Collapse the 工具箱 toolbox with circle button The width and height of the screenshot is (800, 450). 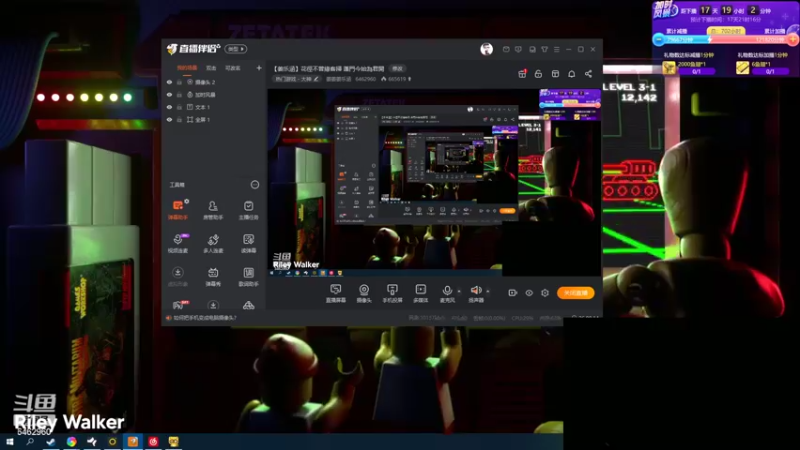(x=255, y=185)
